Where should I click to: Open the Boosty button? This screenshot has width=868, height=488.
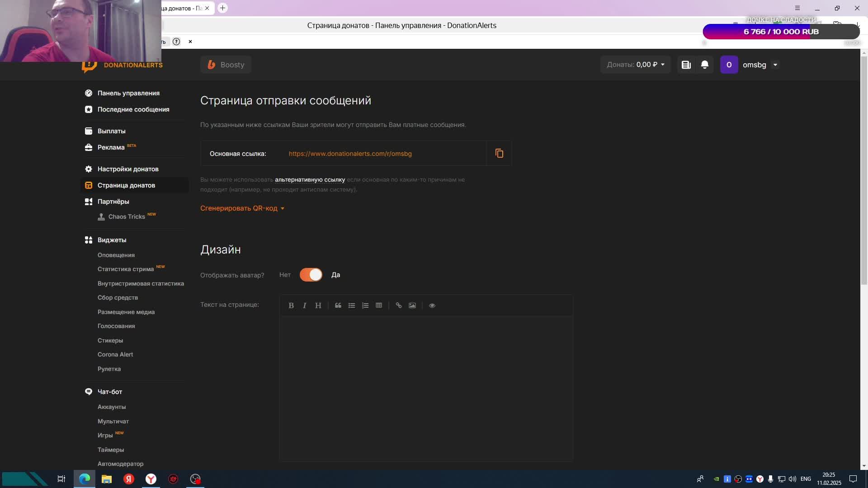[226, 65]
